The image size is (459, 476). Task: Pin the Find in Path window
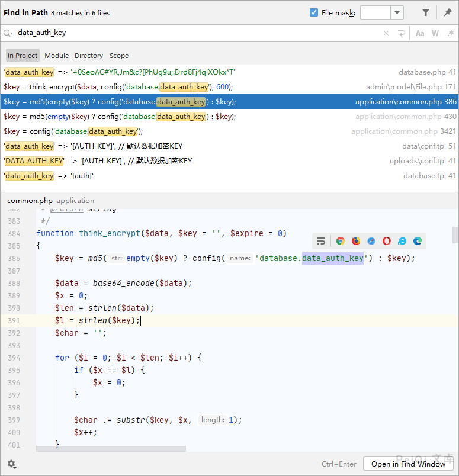(448, 12)
